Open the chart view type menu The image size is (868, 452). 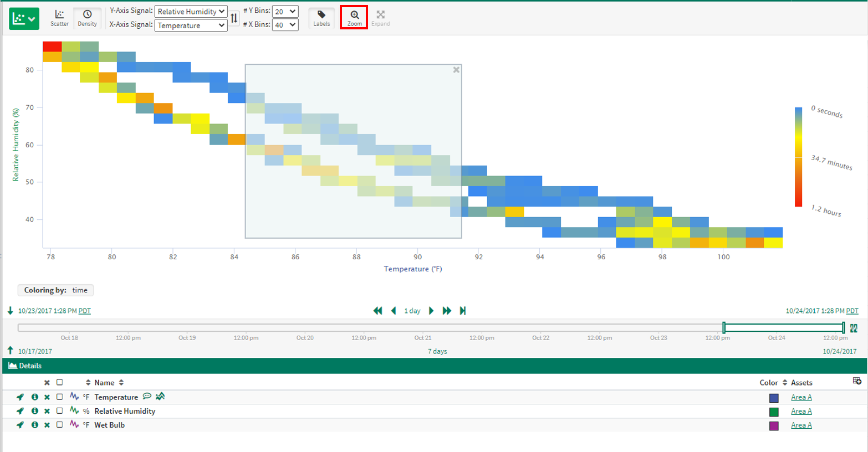[24, 19]
